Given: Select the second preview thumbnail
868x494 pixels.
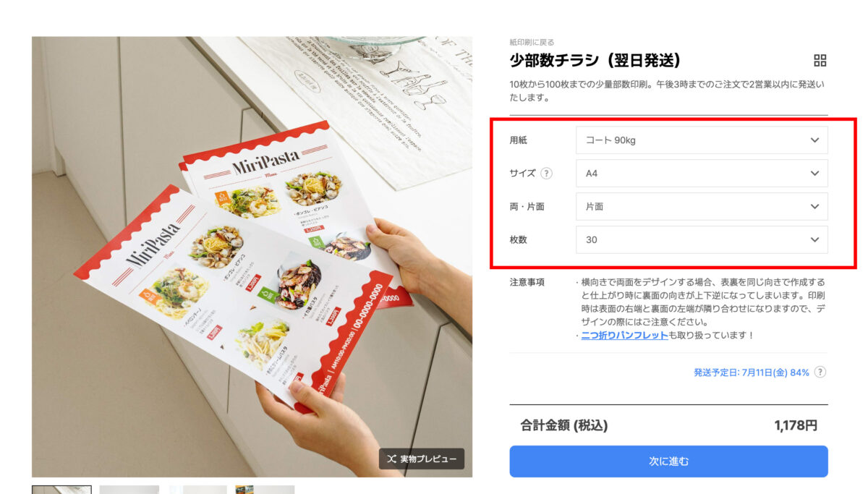Looking at the screenshot, I should click(129, 490).
